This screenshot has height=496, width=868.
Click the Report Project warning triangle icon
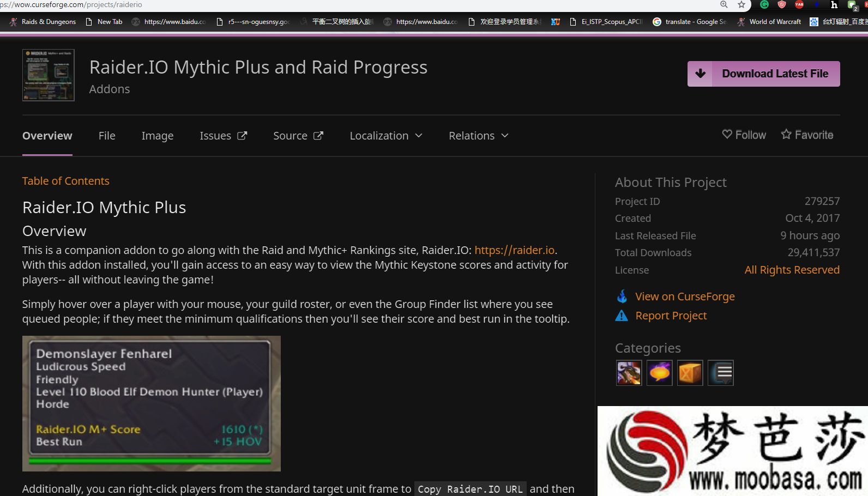[622, 316]
